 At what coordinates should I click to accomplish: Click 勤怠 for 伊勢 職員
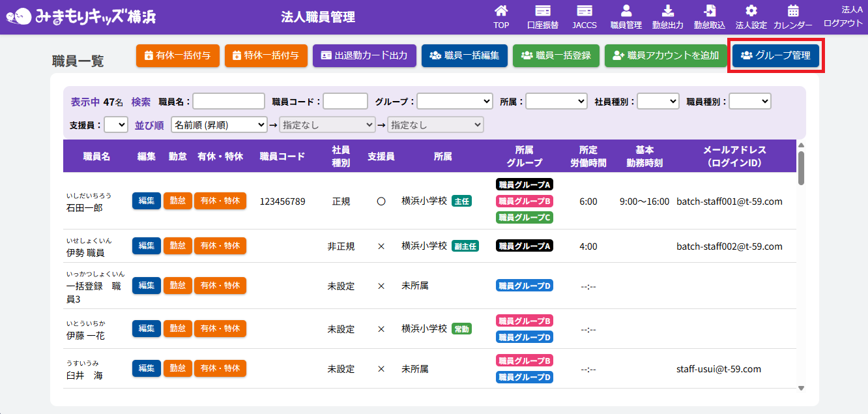[178, 246]
